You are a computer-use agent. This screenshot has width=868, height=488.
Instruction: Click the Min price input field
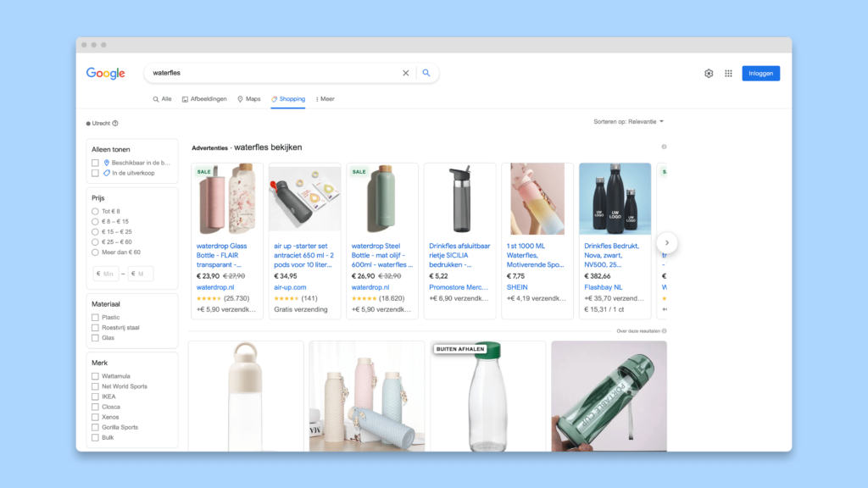pyautogui.click(x=106, y=274)
